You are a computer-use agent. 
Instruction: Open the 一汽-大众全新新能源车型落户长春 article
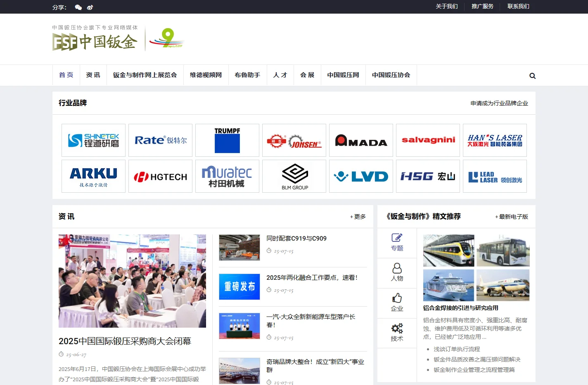311,321
